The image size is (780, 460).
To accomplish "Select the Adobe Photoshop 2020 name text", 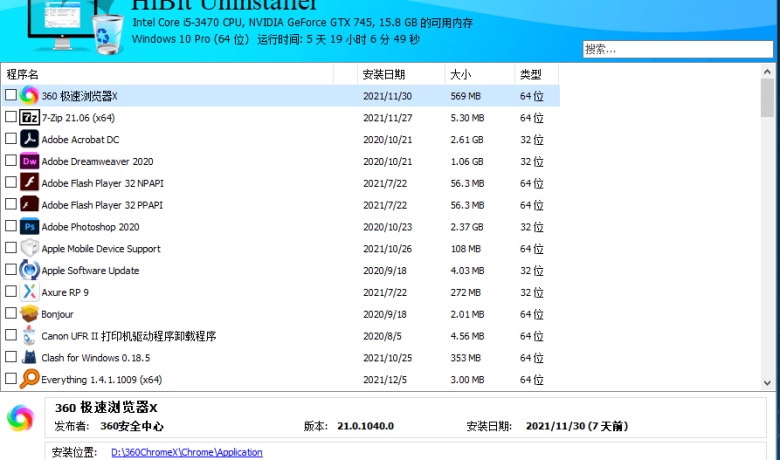I will pos(91,227).
